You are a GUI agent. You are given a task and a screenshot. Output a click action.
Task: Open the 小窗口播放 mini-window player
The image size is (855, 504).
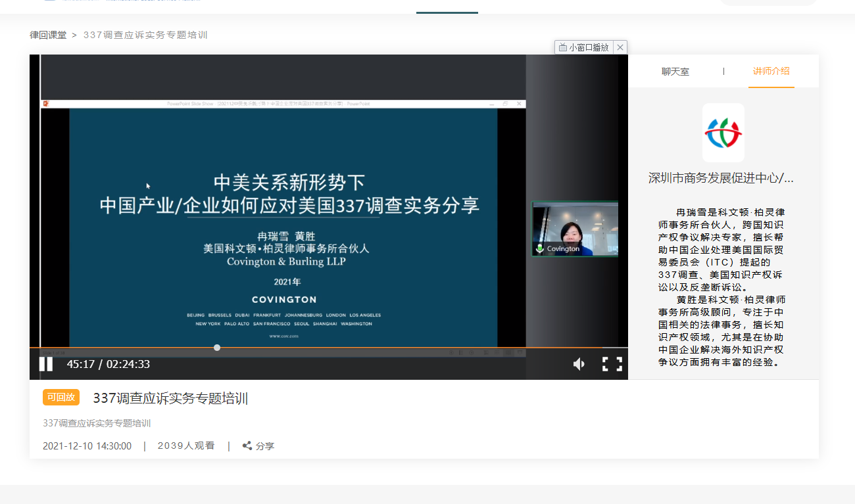point(584,47)
